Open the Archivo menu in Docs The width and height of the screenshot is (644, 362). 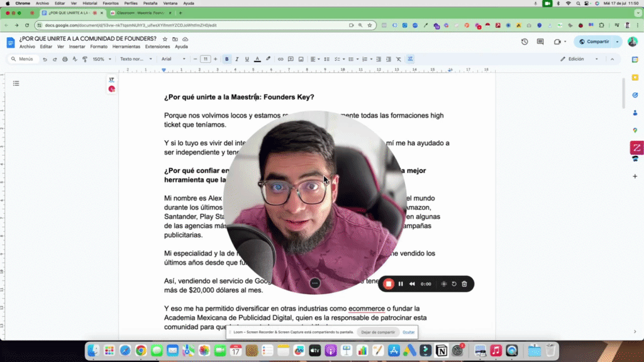[27, 47]
